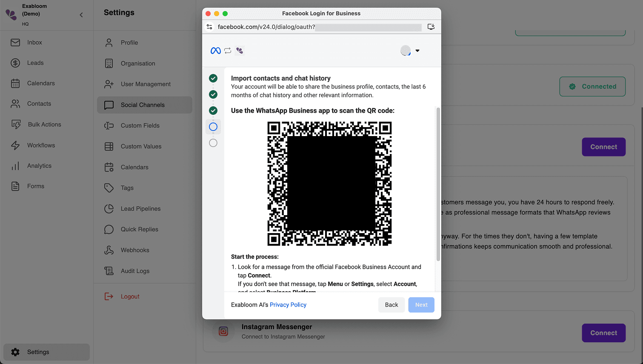The width and height of the screenshot is (643, 364).
Task: Click the Tags label icon
Action: point(109,188)
